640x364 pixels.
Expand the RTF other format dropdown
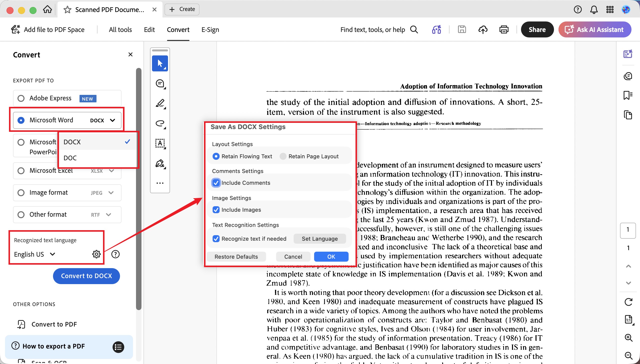tap(108, 215)
